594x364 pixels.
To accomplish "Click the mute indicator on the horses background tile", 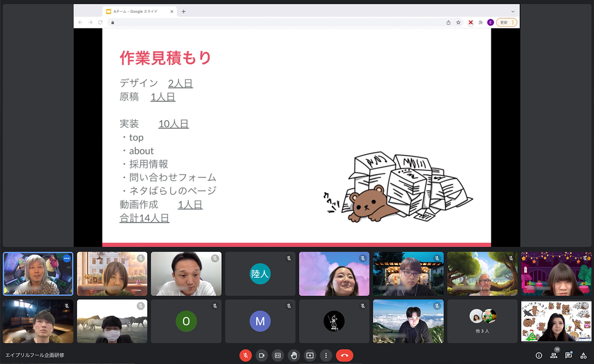I will pyautogui.click(x=141, y=306).
